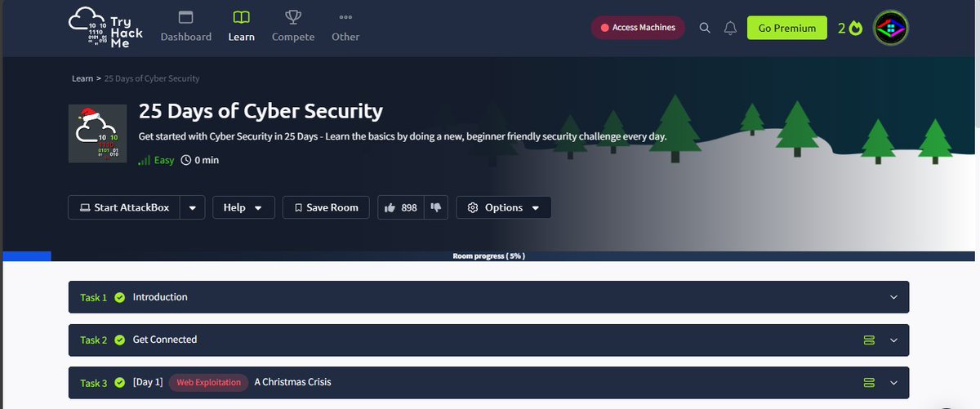Open the Learn menu in navbar
Image resolution: width=980 pixels, height=409 pixels.
(241, 27)
